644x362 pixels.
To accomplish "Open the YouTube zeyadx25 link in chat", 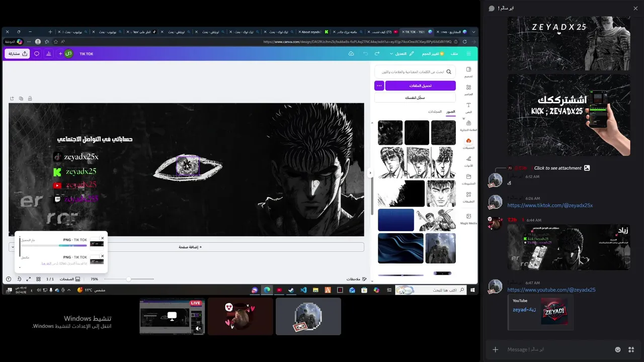I will (x=551, y=290).
